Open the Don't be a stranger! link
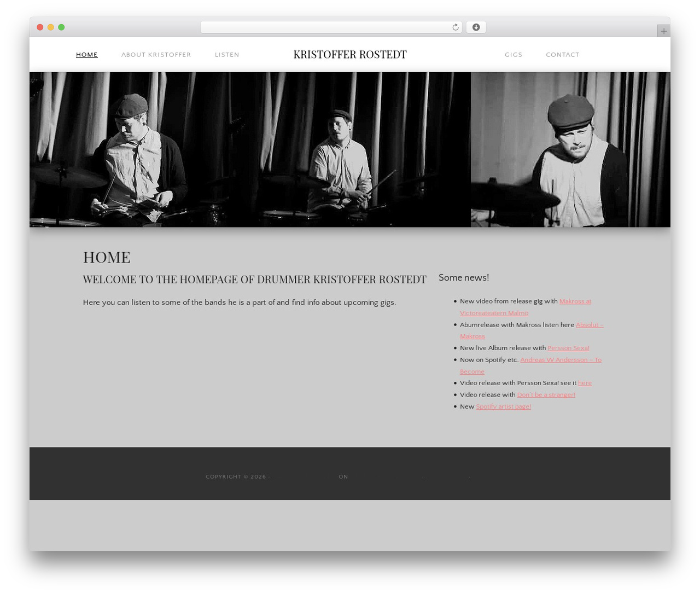700x593 pixels. [x=546, y=395]
